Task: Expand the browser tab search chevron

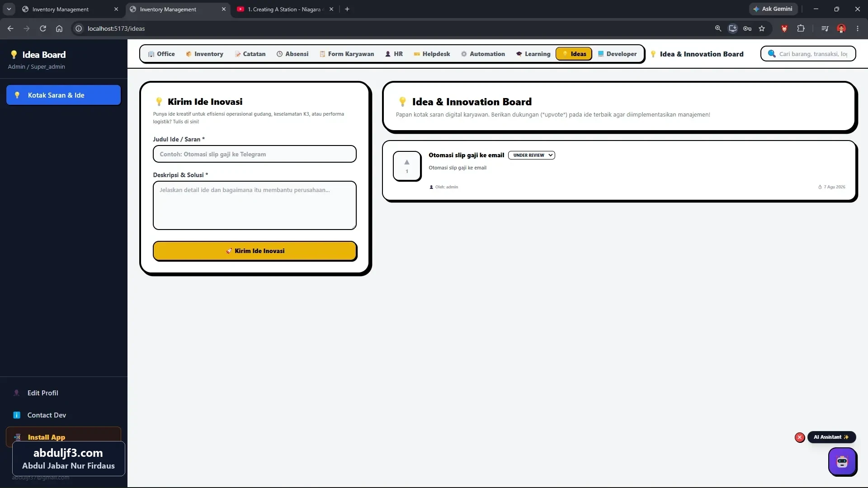Action: pos(9,9)
